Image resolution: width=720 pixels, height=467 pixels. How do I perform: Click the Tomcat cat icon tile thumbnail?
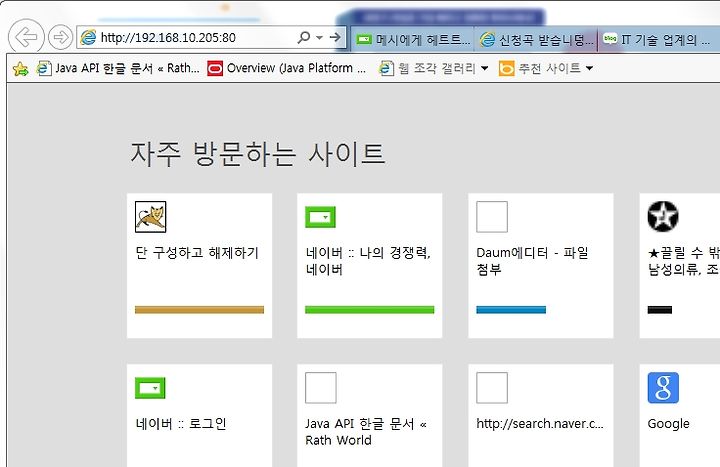151,217
